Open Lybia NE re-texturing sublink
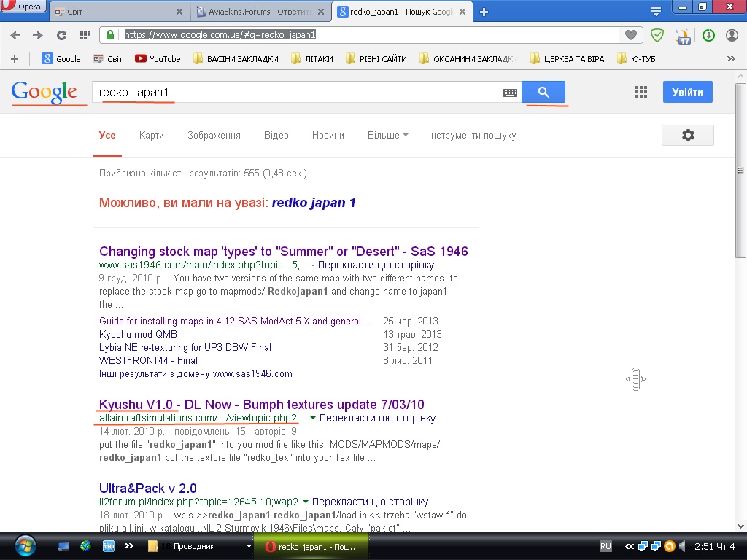 (185, 348)
